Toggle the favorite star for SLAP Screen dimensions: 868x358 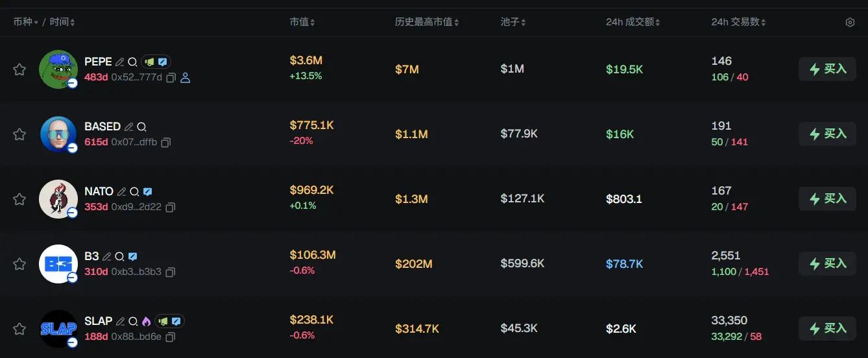[x=19, y=329]
